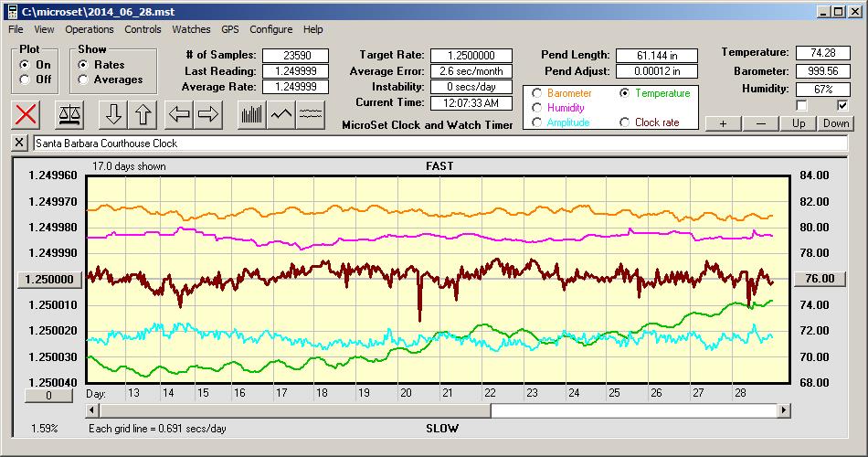Select the Humidity radio option

tap(536, 108)
